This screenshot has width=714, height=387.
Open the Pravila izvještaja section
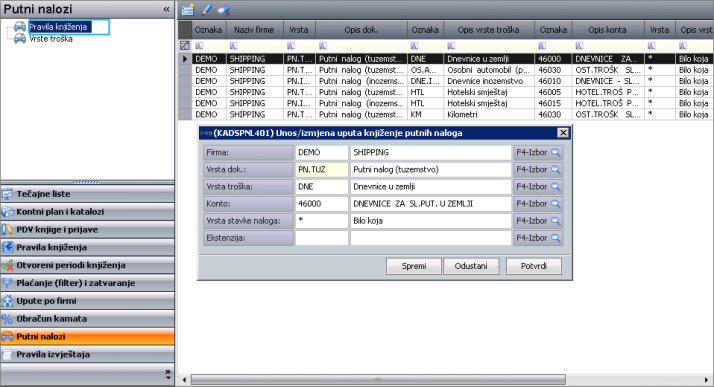coord(87,354)
